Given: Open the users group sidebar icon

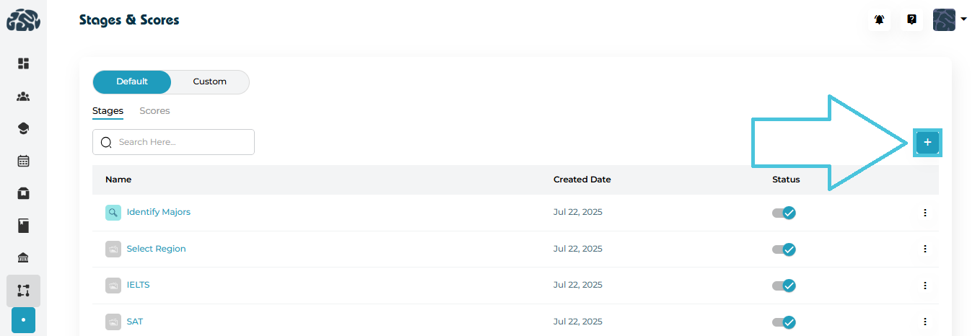Looking at the screenshot, I should (x=23, y=96).
